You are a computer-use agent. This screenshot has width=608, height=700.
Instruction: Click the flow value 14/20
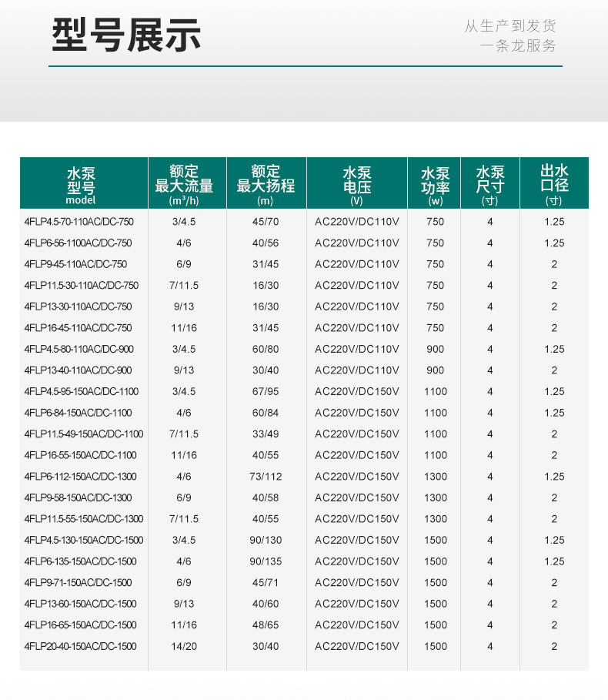click(184, 646)
